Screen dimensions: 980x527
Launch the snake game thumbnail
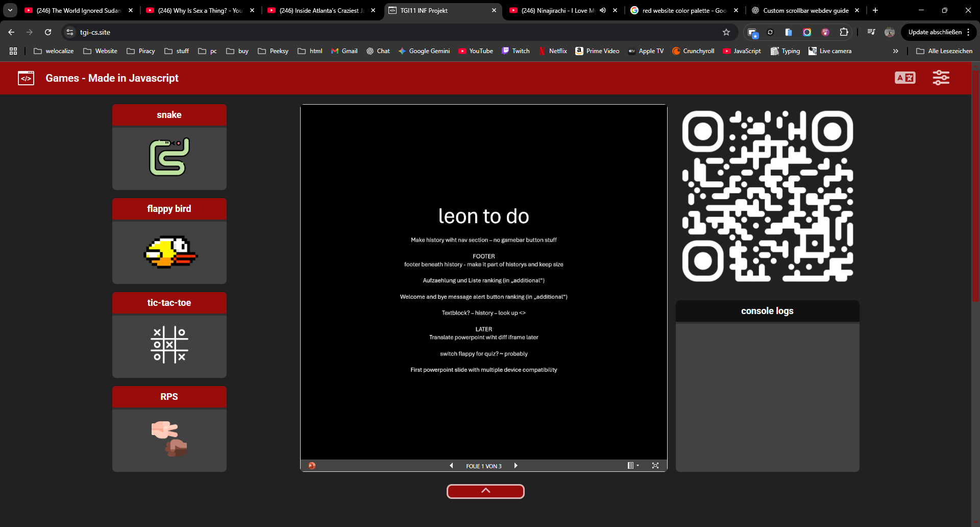coord(169,157)
